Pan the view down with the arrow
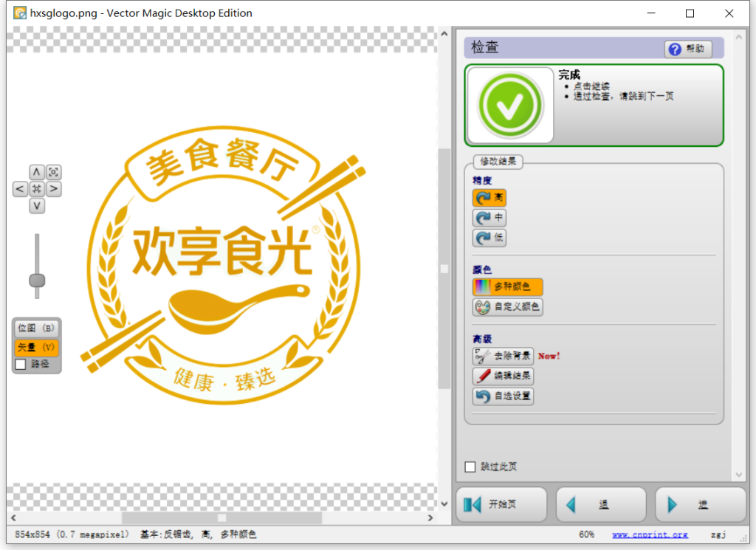Screen dimensions: 756x550 point(37,207)
